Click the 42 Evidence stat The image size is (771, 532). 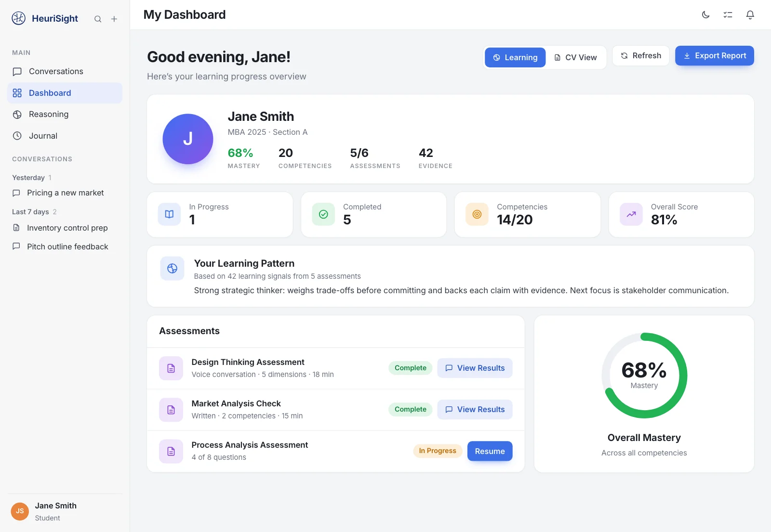pos(435,158)
